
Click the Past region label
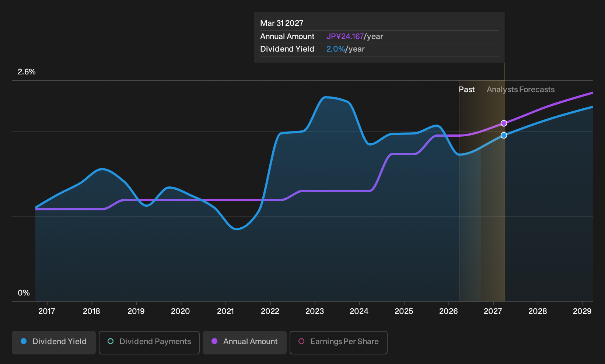466,90
